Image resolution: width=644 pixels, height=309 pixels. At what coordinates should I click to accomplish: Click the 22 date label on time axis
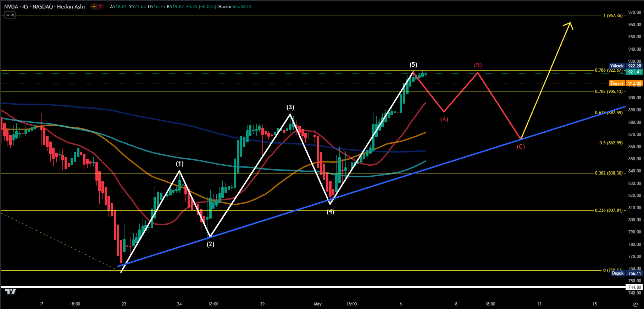pyautogui.click(x=124, y=304)
